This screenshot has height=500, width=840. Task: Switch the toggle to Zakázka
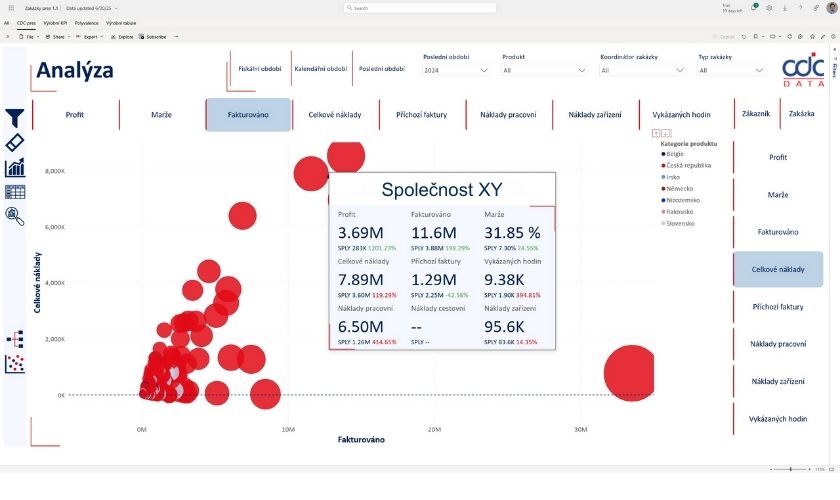point(801,114)
